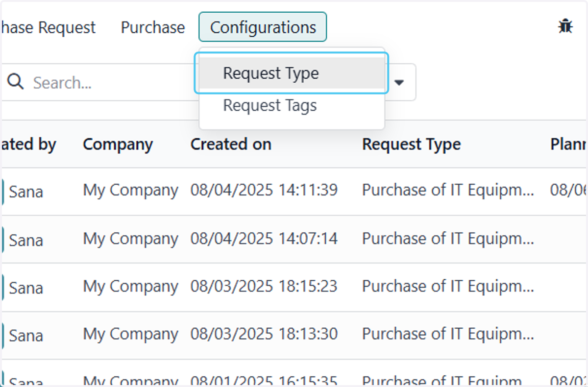Open record created 08/04/2025 14:07:14

click(x=264, y=239)
